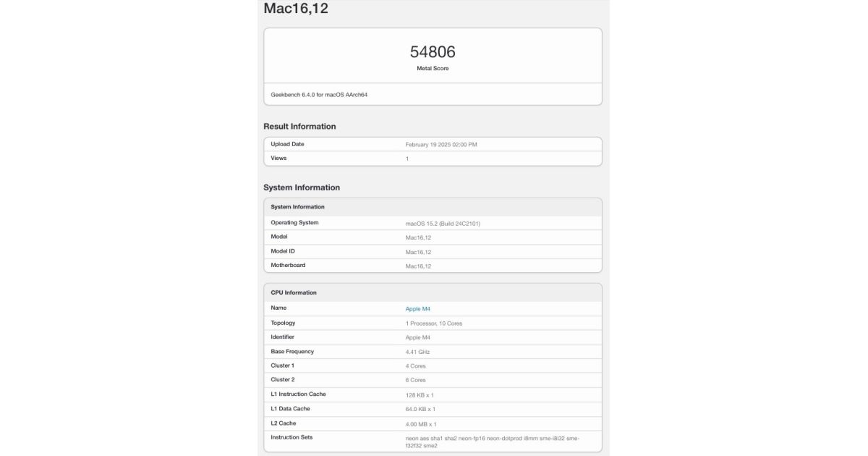Select the Topology value 1 Processor, 10 Cores
The height and width of the screenshot is (456, 868).
434,324
